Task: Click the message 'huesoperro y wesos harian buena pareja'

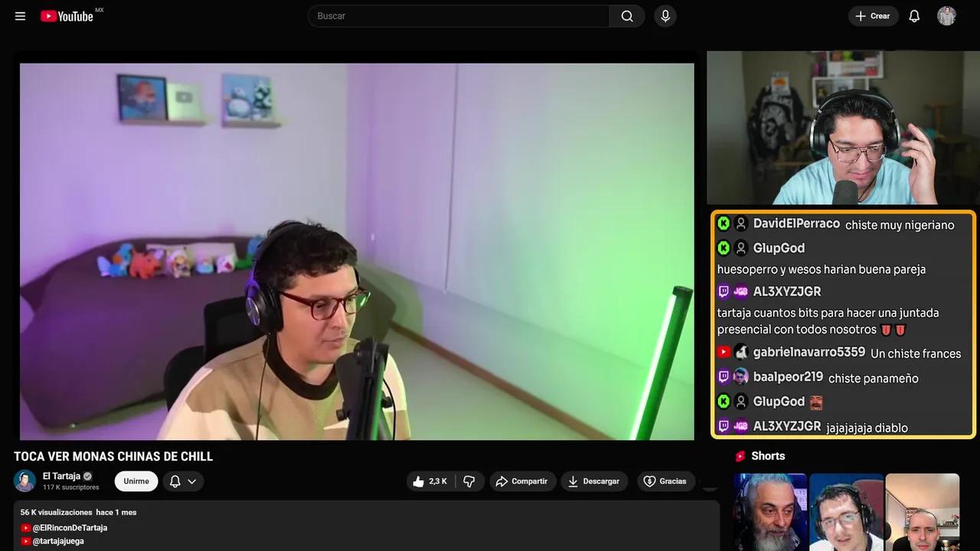Action: 822,269
